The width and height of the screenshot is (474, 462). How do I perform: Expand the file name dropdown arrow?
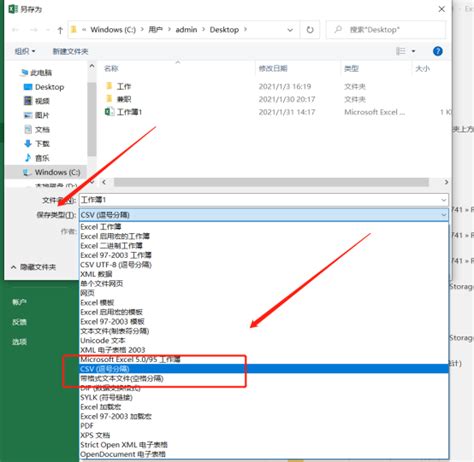pos(444,200)
